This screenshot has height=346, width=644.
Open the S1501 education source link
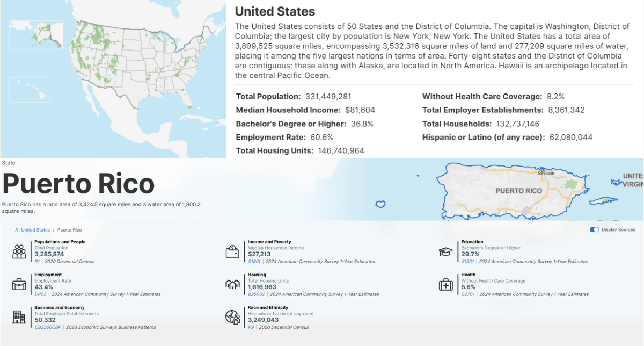click(467, 262)
